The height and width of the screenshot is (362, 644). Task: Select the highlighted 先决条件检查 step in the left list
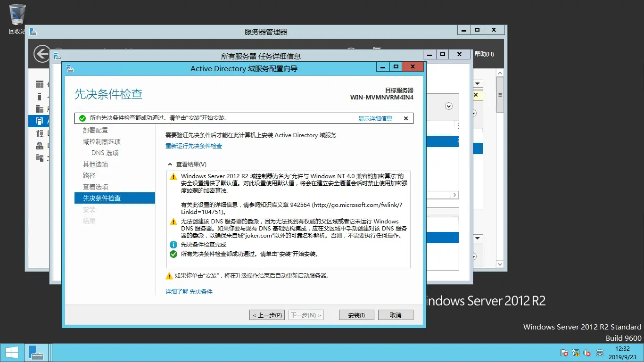(115, 198)
